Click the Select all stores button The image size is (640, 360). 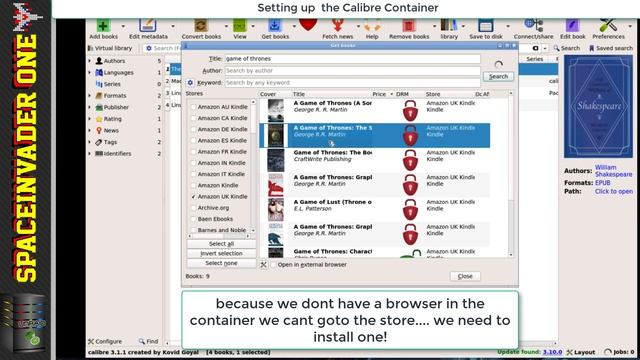[221, 244]
